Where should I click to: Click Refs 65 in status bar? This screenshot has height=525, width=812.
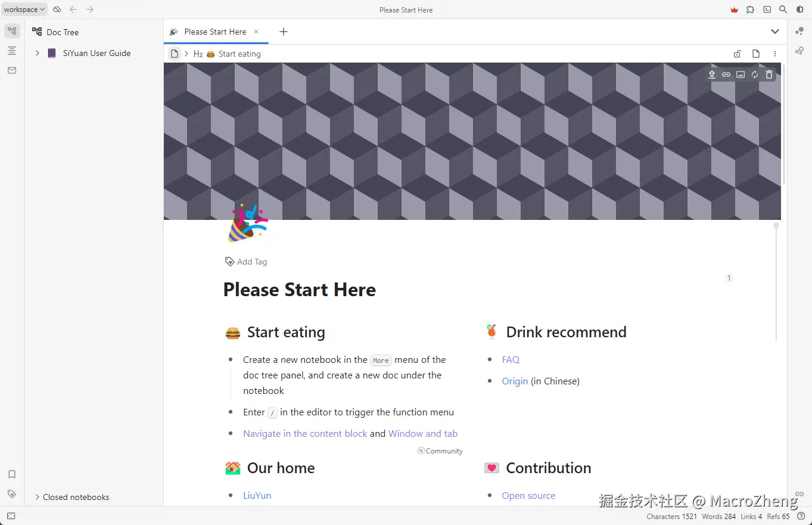click(778, 517)
